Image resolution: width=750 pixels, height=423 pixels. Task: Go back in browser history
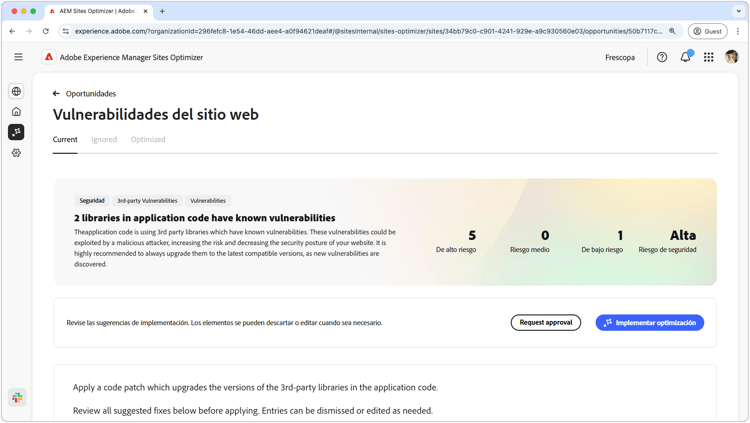pos(12,31)
